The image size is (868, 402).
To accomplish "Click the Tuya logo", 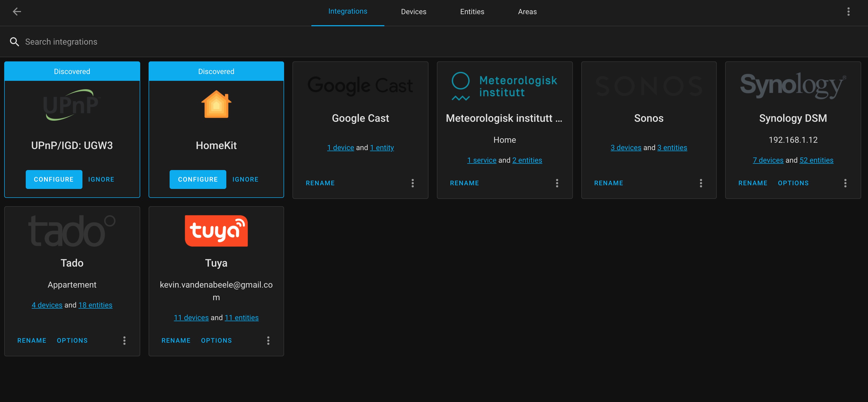I will [216, 231].
